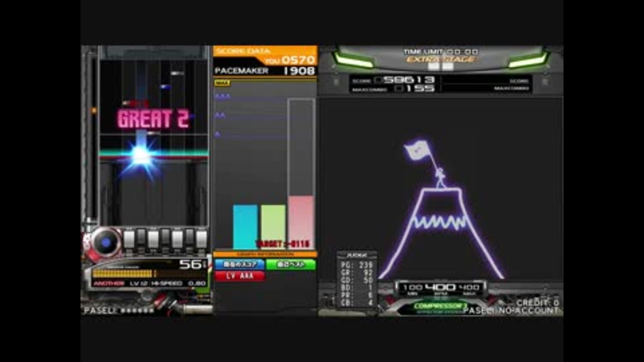Click the SCORE 058613 counter
This screenshot has width=644, height=362.
click(394, 80)
